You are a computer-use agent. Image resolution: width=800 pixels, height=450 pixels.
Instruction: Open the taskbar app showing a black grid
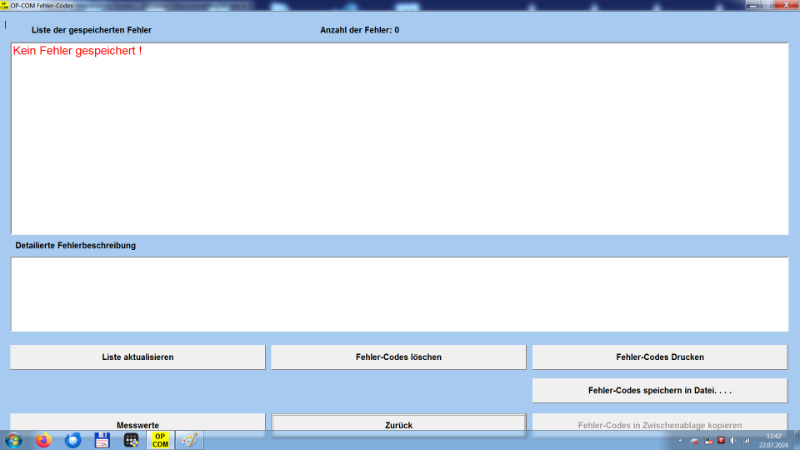click(131, 440)
